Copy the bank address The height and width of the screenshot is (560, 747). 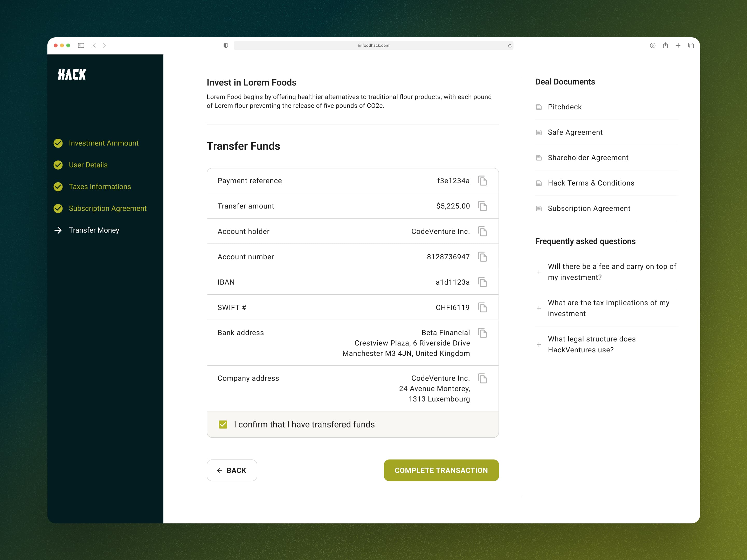483,332
